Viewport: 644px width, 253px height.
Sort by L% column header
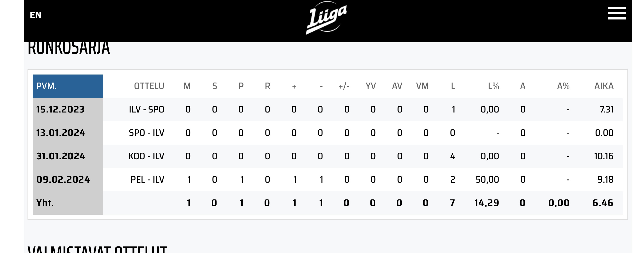pyautogui.click(x=493, y=86)
